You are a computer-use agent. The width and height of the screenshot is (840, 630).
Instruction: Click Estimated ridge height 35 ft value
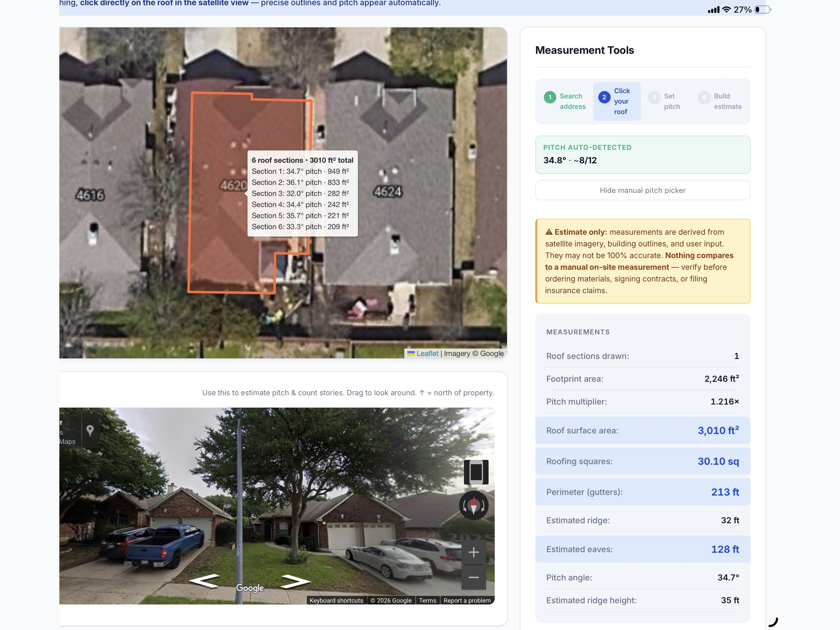[730, 600]
